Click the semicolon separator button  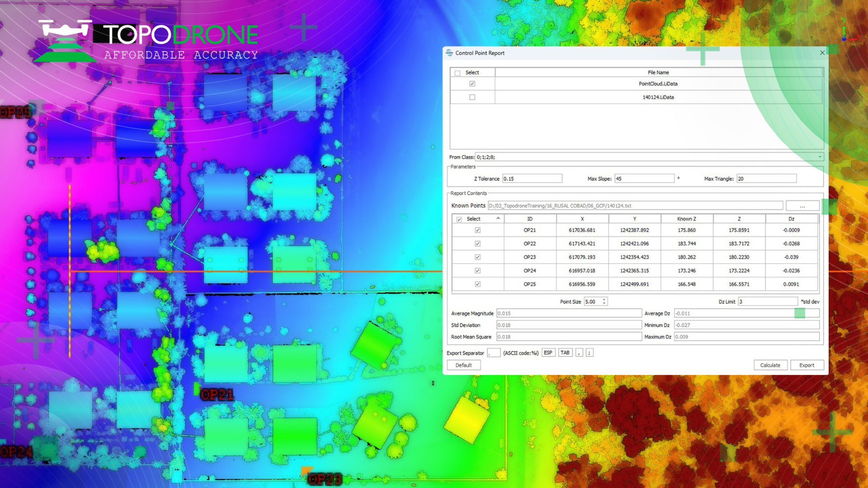589,353
